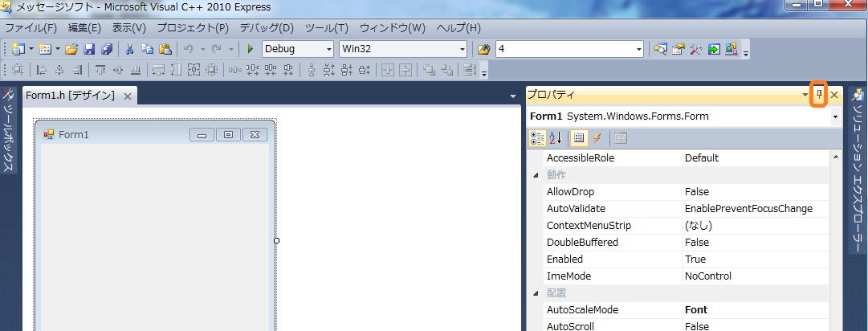Click the Make Same Size icon

(194, 70)
